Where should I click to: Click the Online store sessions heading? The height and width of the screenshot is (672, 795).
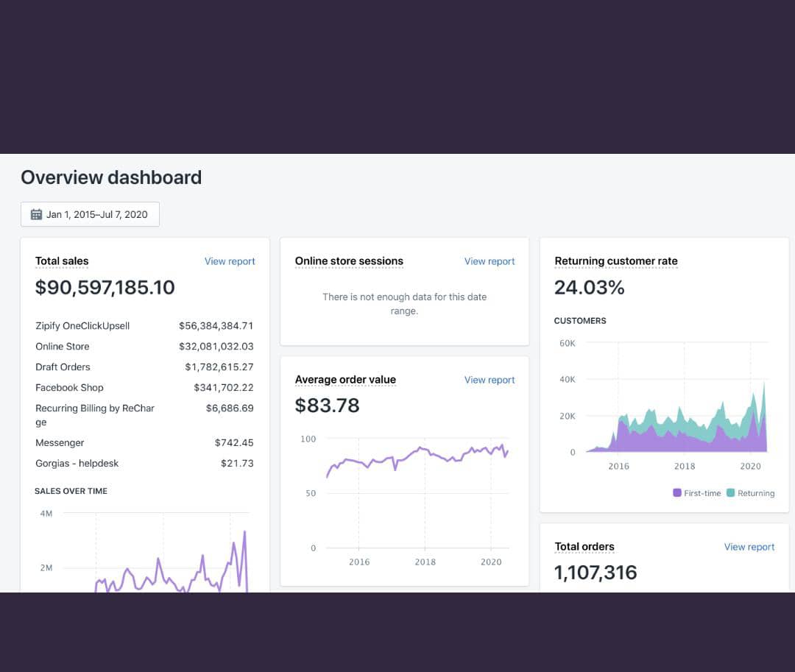349,261
